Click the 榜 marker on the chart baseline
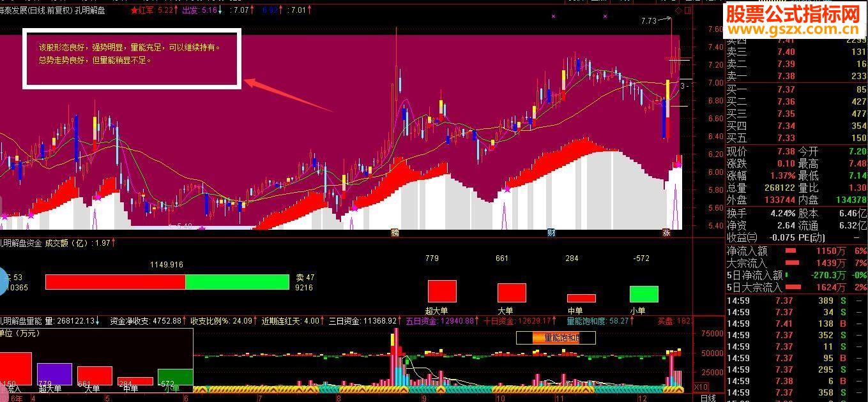The image size is (868, 402). coord(395,233)
